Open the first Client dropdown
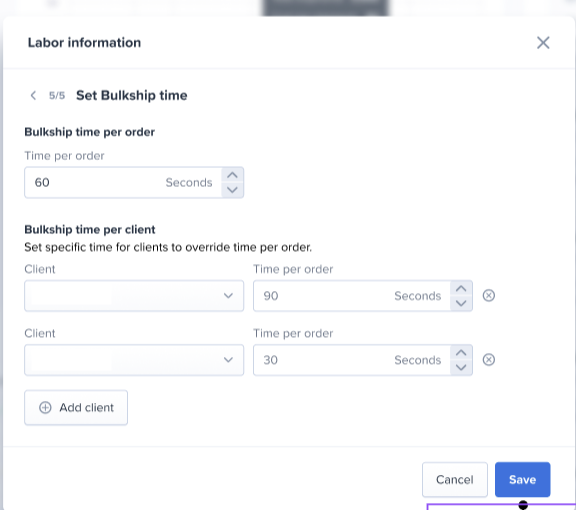This screenshot has width=576, height=510. tap(134, 296)
